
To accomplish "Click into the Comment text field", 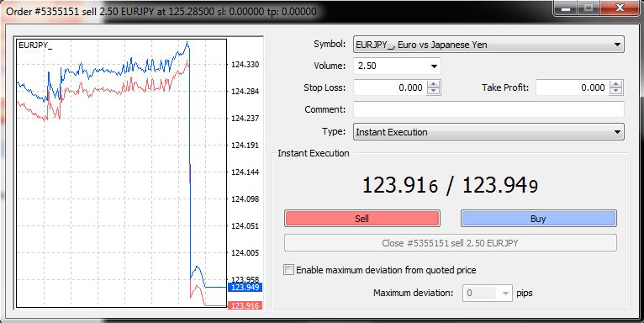I will tap(488, 109).
